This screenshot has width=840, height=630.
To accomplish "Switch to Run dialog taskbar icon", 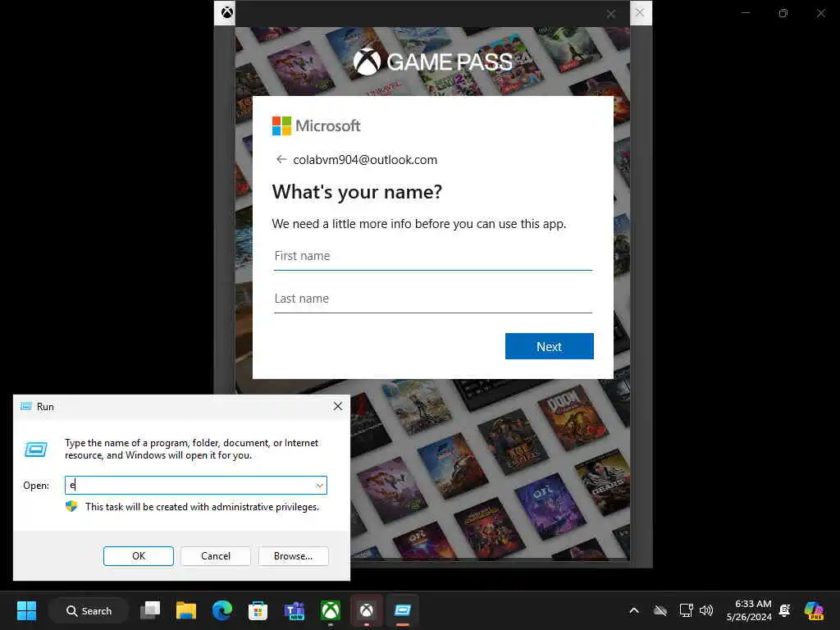I will 402,610.
